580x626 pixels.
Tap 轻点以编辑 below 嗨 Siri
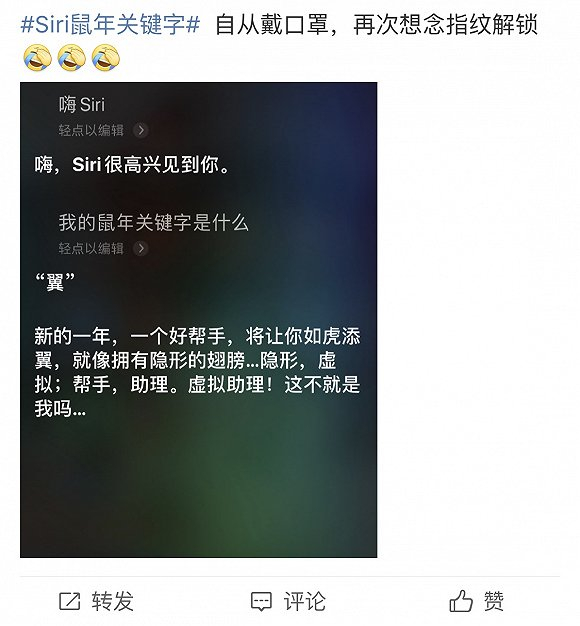pyautogui.click(x=91, y=130)
